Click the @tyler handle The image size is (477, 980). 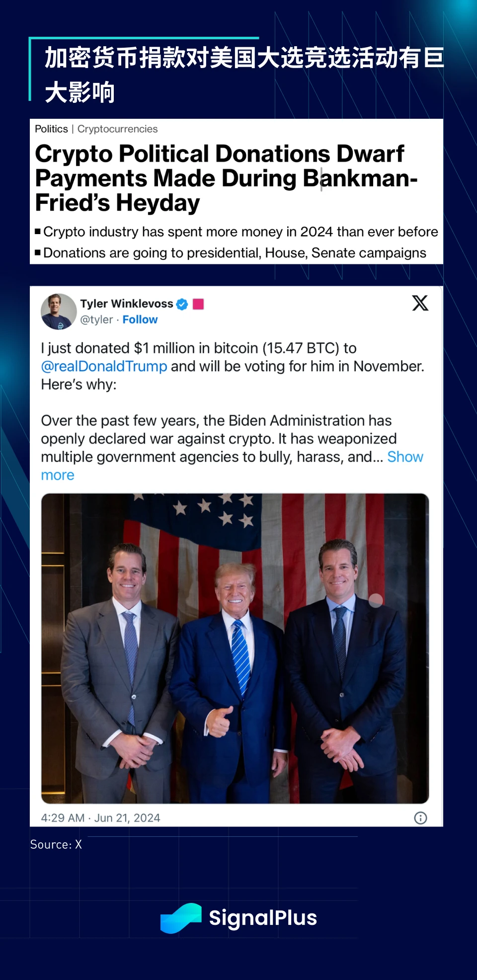[x=97, y=320]
